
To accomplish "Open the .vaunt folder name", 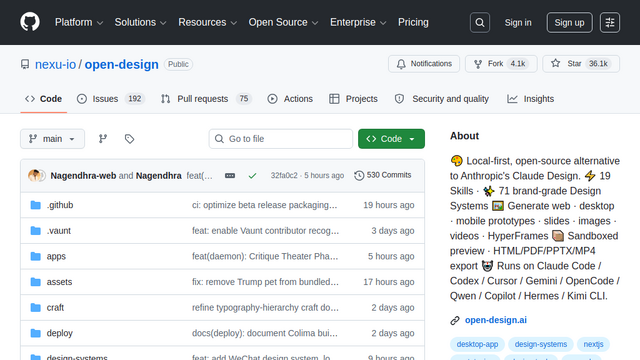I will 59,231.
